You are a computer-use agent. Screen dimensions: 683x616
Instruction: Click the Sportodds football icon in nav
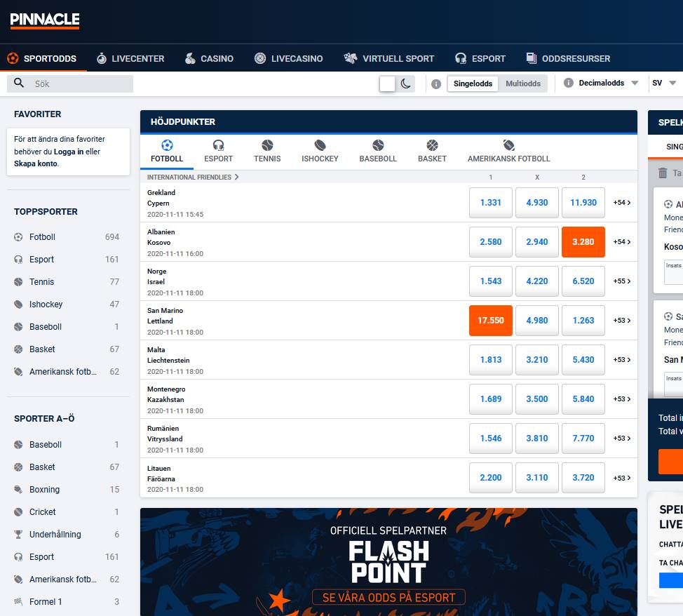(x=13, y=58)
